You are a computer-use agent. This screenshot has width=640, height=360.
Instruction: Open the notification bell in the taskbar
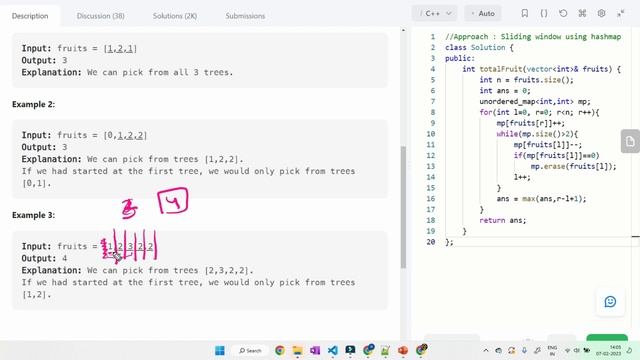click(630, 351)
